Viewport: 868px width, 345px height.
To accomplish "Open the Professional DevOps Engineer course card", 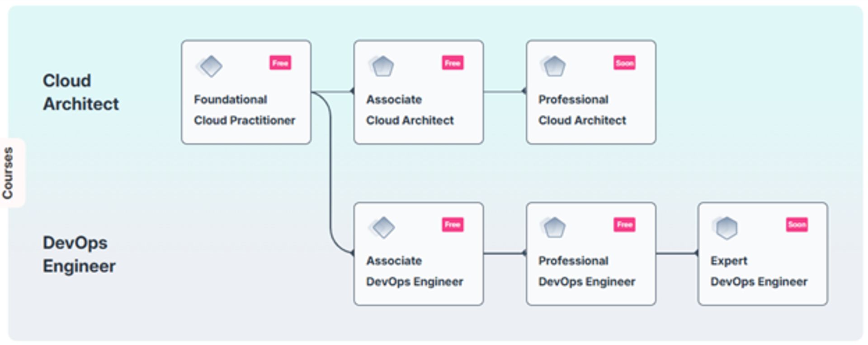I will click(x=591, y=254).
